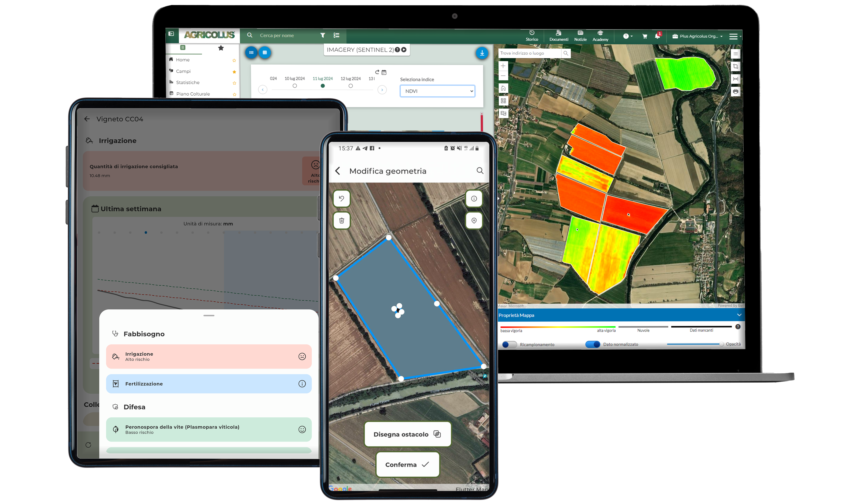Click the help icon next to Imagery Sentinel 2

pyautogui.click(x=397, y=50)
